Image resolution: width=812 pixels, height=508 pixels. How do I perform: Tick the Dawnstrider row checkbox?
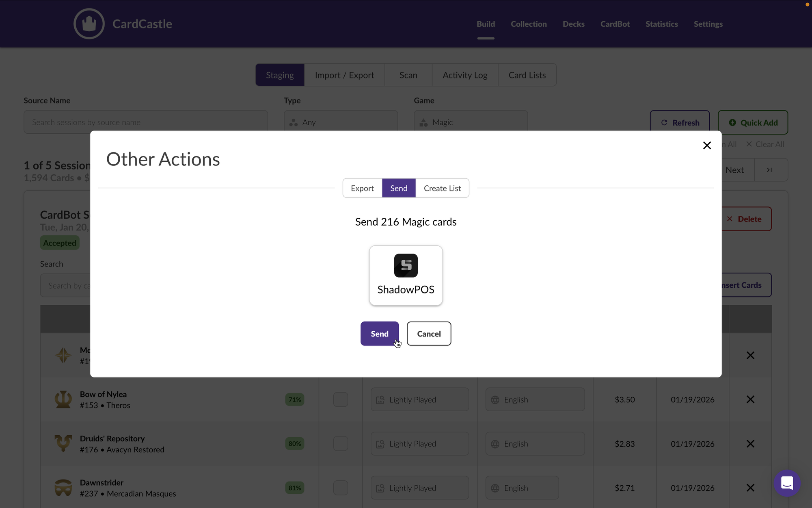coord(341,488)
